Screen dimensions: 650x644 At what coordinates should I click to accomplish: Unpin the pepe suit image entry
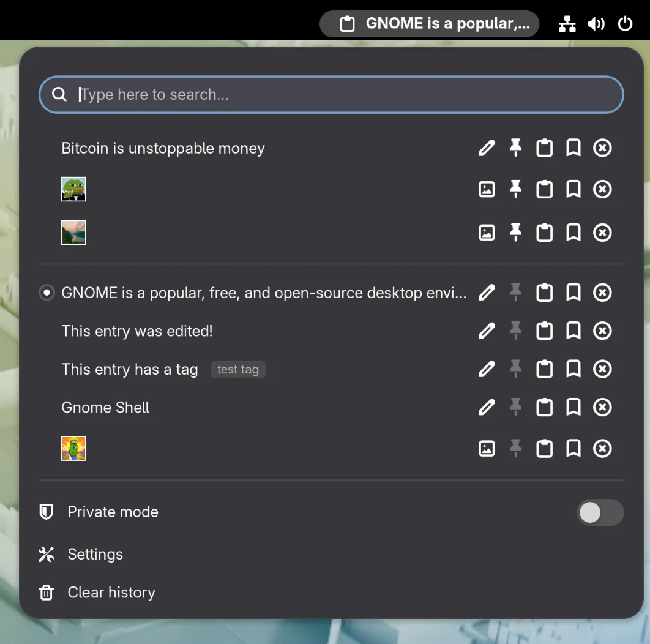click(x=515, y=190)
